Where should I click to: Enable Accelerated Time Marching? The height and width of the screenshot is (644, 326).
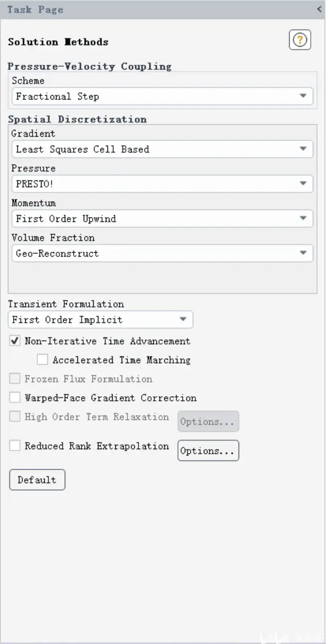(43, 360)
